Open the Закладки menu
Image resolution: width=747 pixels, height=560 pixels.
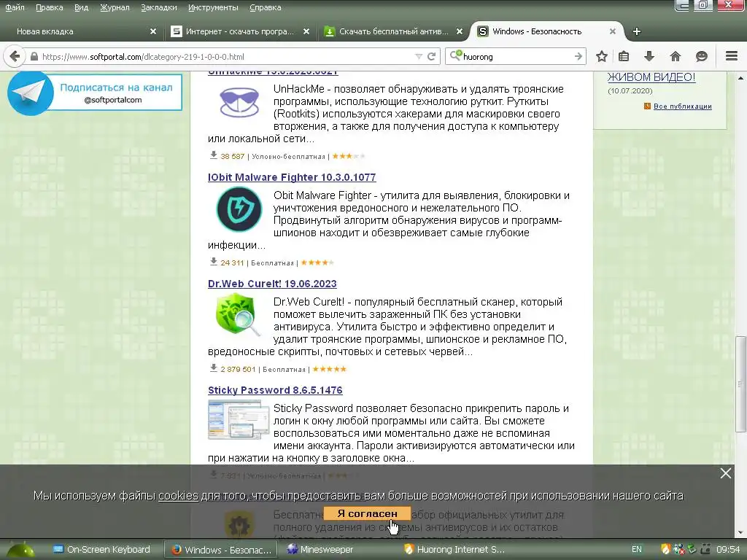[x=158, y=7]
